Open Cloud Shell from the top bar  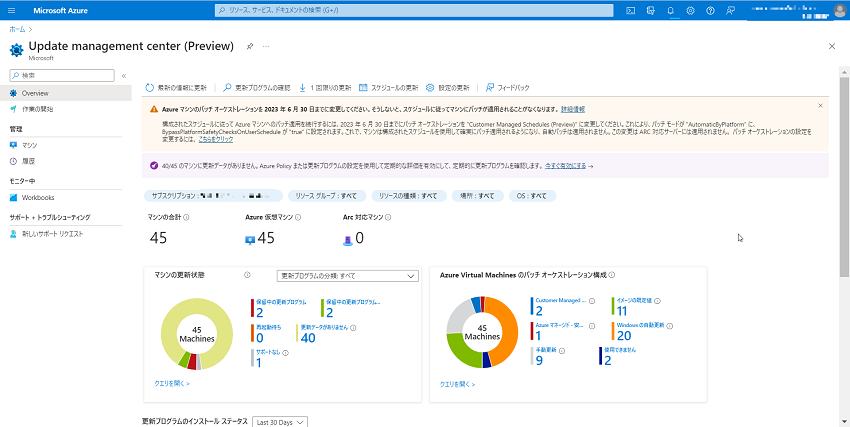coord(630,10)
